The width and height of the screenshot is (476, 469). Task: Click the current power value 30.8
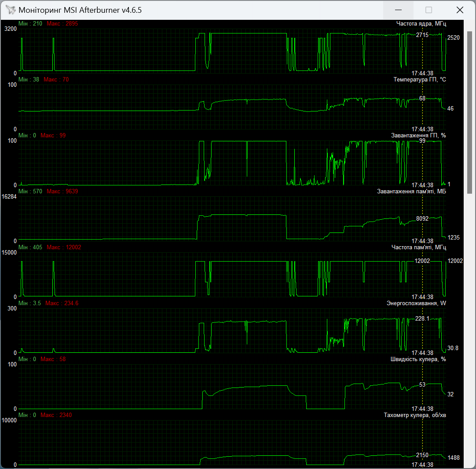pyautogui.click(x=453, y=348)
